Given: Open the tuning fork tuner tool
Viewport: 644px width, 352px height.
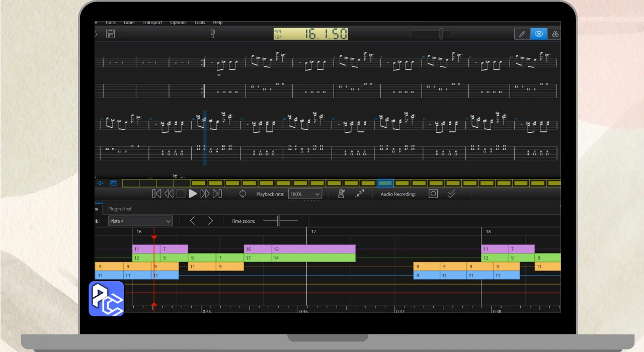Looking at the screenshot, I should tap(213, 34).
